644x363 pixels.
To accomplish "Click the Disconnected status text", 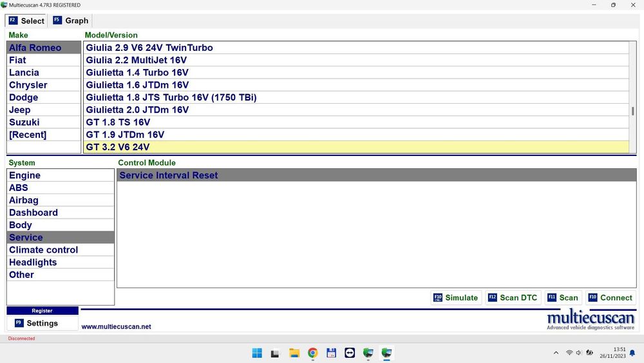I will tap(21, 338).
